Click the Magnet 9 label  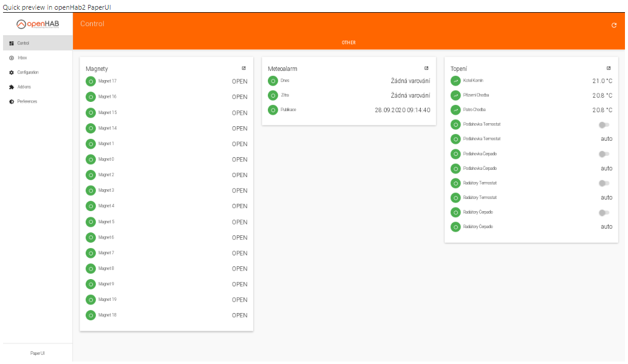click(106, 284)
